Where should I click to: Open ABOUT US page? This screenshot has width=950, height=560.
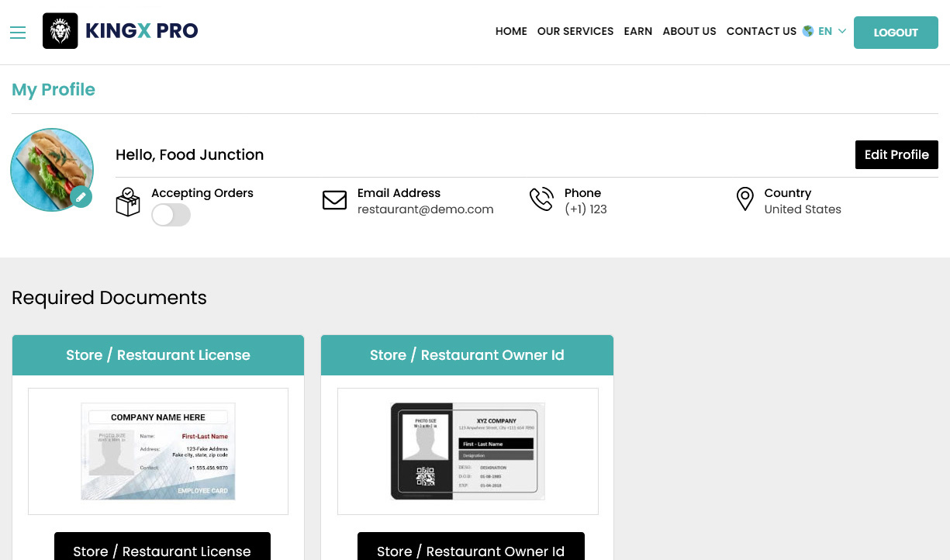point(689,31)
